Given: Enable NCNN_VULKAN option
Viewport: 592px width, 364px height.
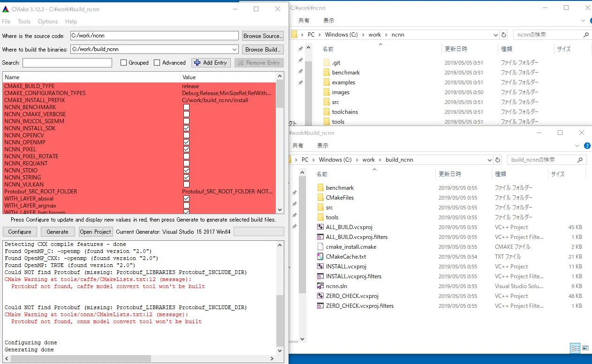Looking at the screenshot, I should tap(186, 185).
